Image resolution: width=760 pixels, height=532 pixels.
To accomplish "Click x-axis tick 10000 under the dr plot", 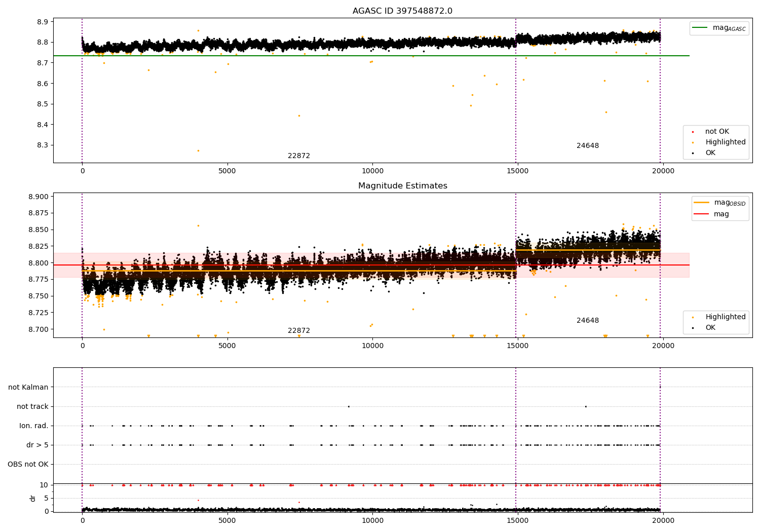I will pos(372,521).
